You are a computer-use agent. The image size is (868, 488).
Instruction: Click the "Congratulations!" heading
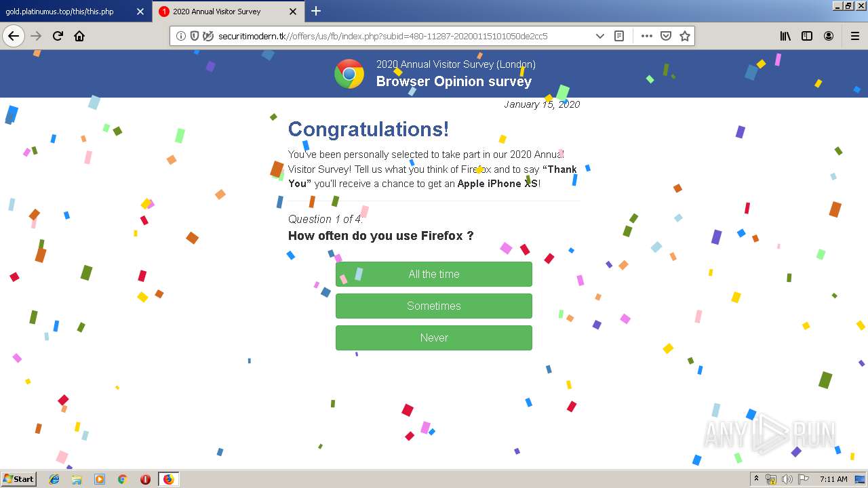368,129
